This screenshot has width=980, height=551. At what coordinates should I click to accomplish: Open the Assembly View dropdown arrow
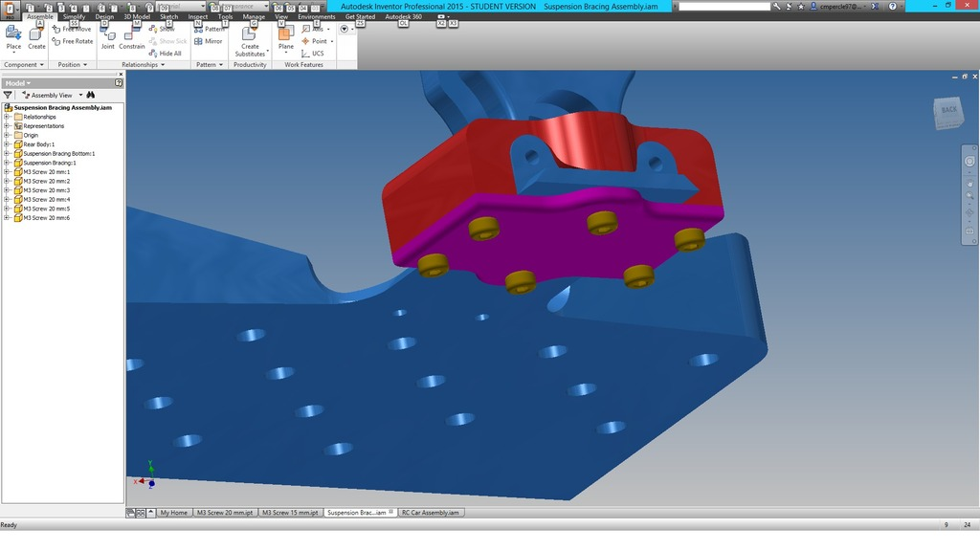coord(80,96)
